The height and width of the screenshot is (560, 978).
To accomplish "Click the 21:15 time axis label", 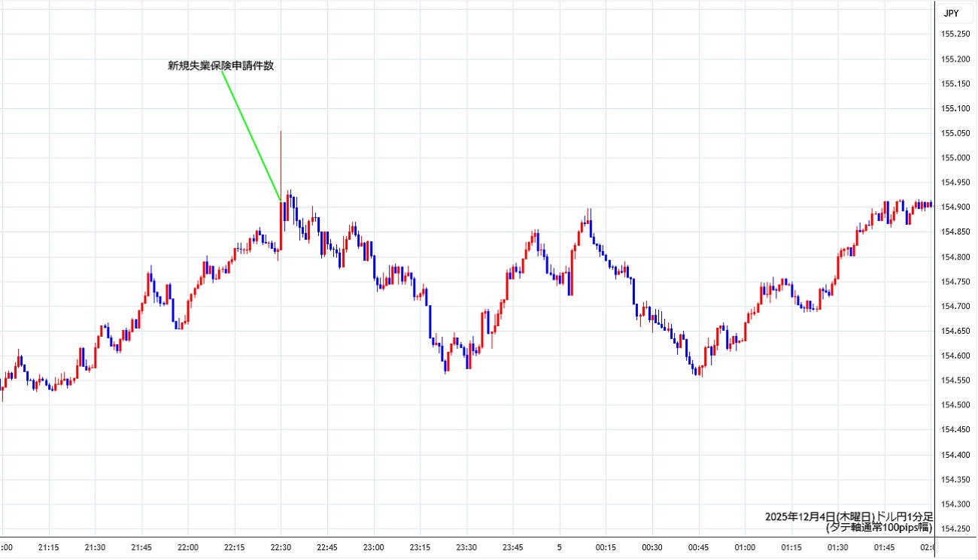I will click(49, 547).
